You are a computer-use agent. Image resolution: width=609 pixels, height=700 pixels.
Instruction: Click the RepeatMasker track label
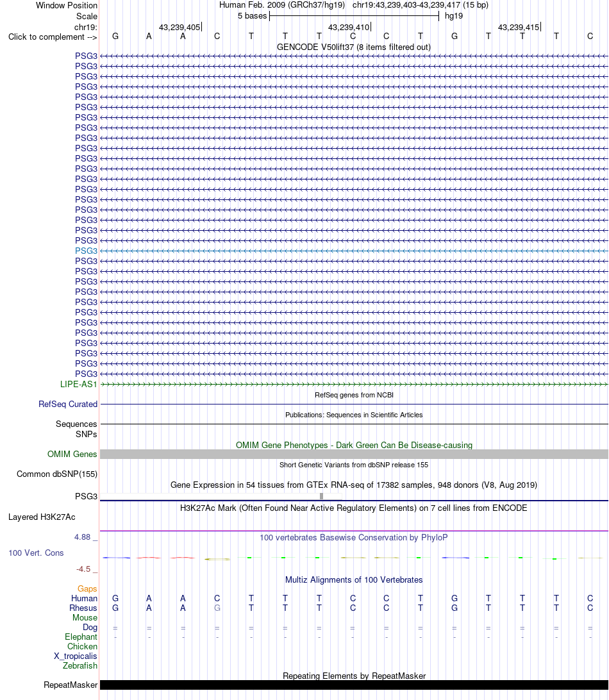point(71,685)
